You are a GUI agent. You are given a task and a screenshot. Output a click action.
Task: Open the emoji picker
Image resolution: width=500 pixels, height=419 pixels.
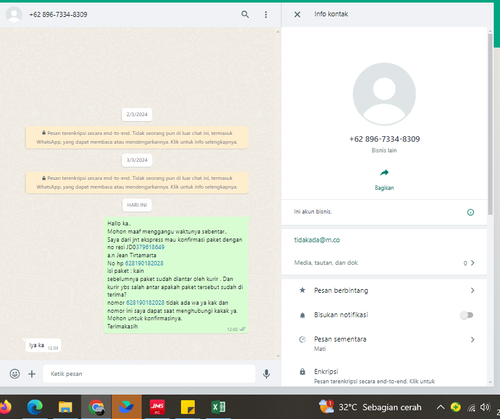15,374
